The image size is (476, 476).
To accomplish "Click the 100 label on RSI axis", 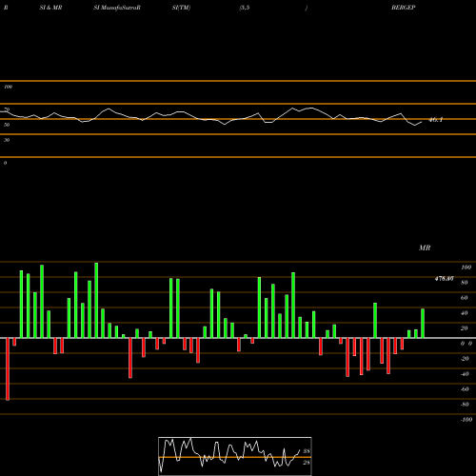I will (8, 87).
